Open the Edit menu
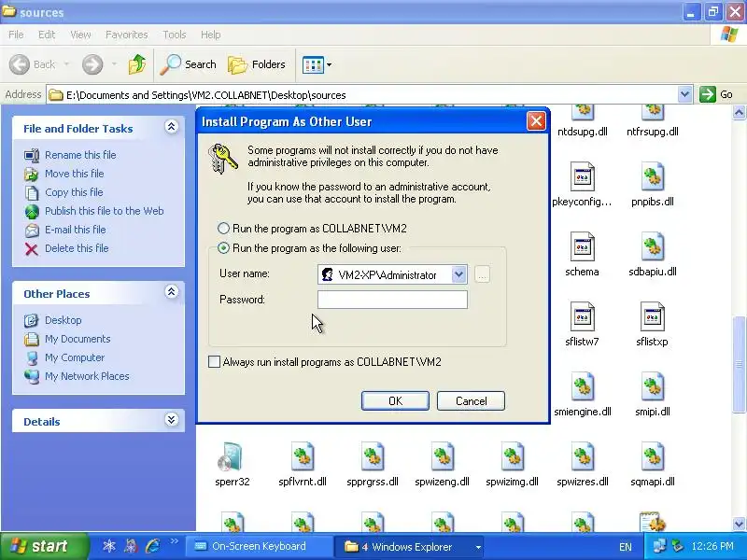 tap(46, 35)
